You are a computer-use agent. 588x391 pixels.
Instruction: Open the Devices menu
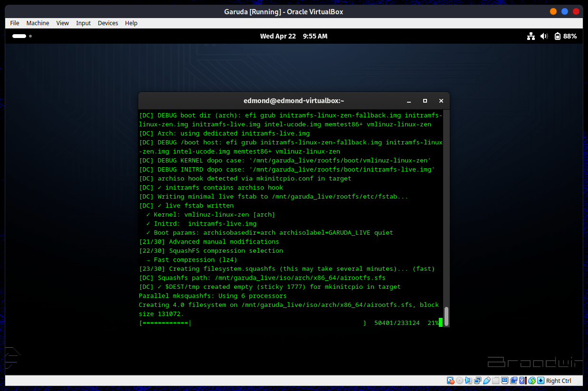108,23
